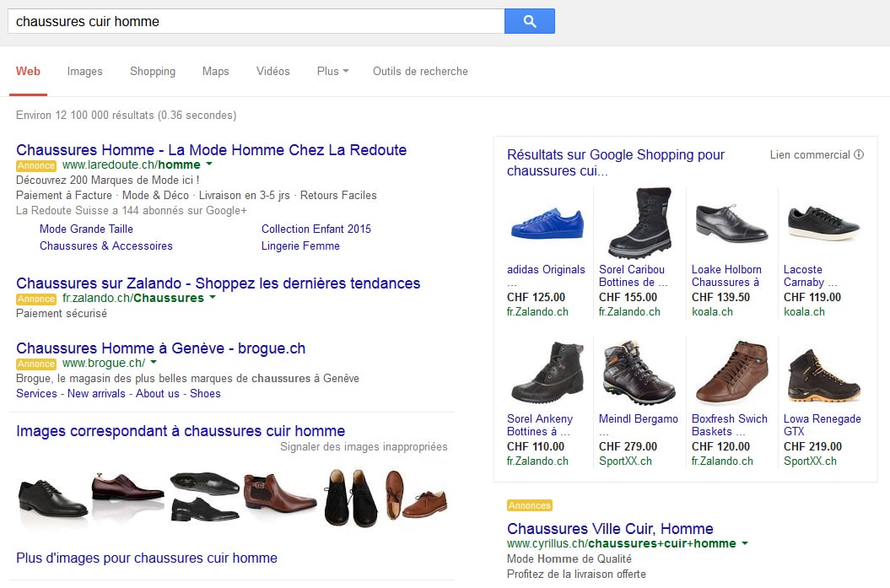Open Outils de recherche
The width and height of the screenshot is (890, 588).
click(x=421, y=72)
